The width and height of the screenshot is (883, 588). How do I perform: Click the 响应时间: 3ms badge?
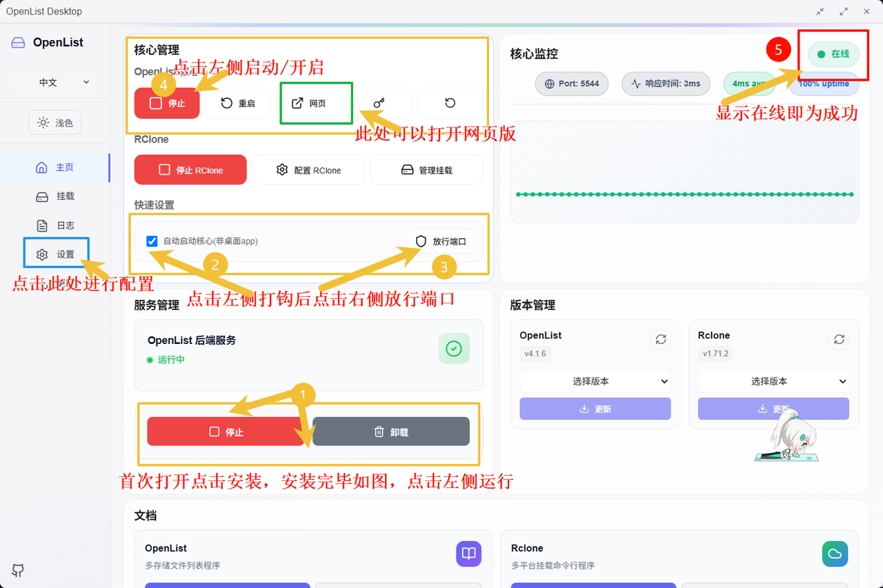coord(666,83)
